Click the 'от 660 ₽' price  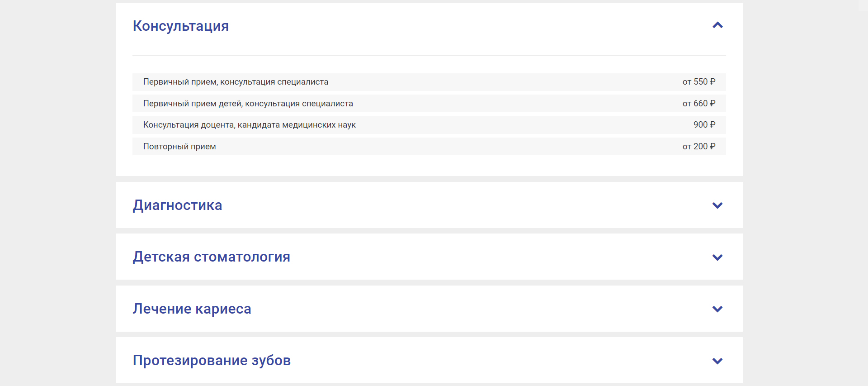point(698,104)
